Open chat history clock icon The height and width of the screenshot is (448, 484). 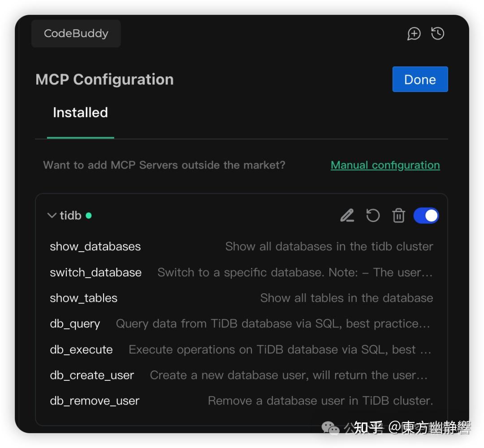(x=438, y=33)
